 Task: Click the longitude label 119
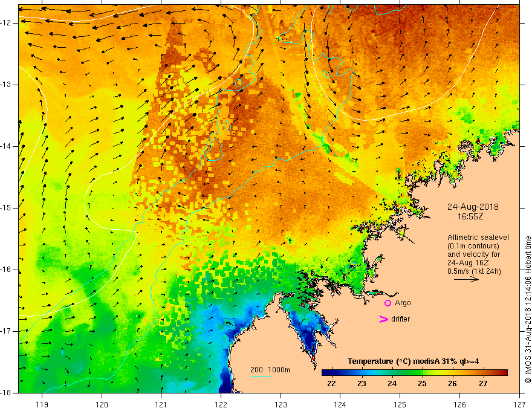(x=42, y=404)
